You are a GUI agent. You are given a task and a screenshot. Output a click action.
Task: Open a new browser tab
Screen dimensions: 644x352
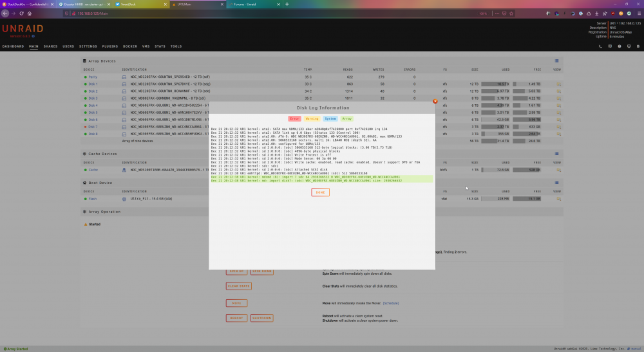click(287, 4)
